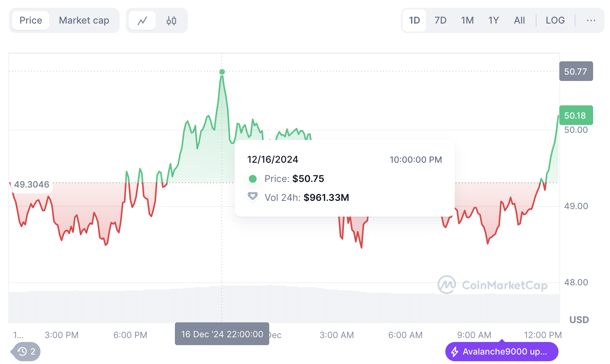Select the Price tab
The image size is (610, 364).
coord(31,20)
